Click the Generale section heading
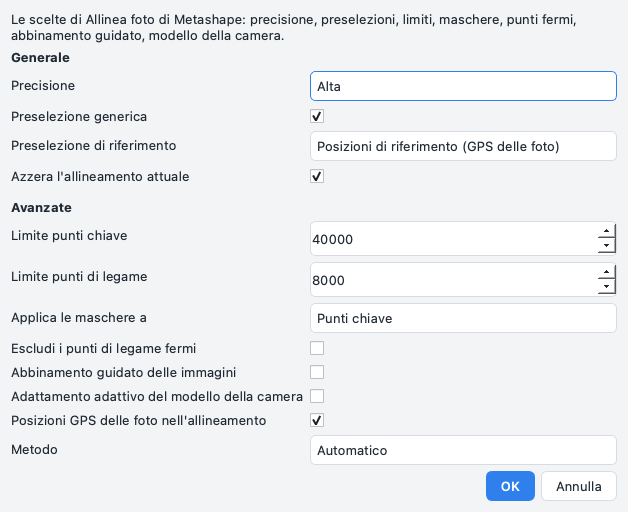 click(40, 58)
